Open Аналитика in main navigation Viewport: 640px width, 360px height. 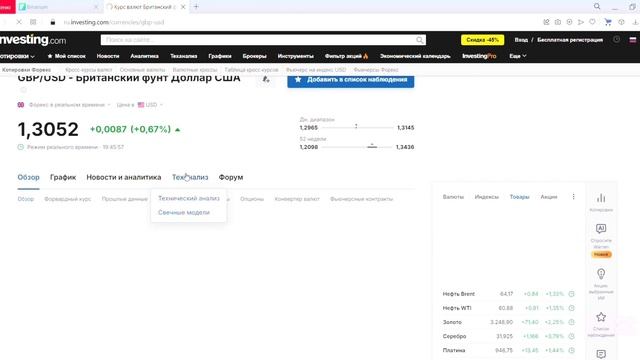pyautogui.click(x=144, y=56)
